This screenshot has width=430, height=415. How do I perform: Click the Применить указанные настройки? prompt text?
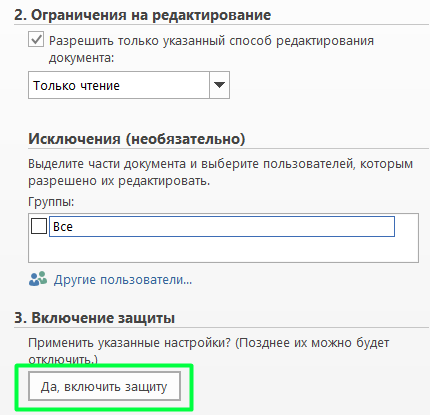pyautogui.click(x=130, y=343)
